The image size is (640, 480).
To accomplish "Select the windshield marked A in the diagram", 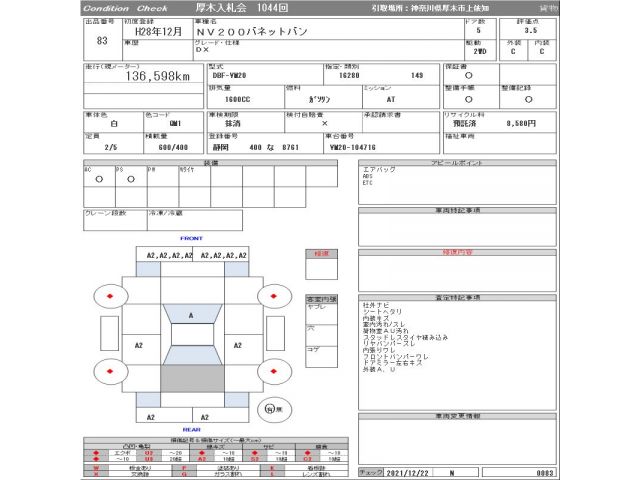I will pos(192,314).
